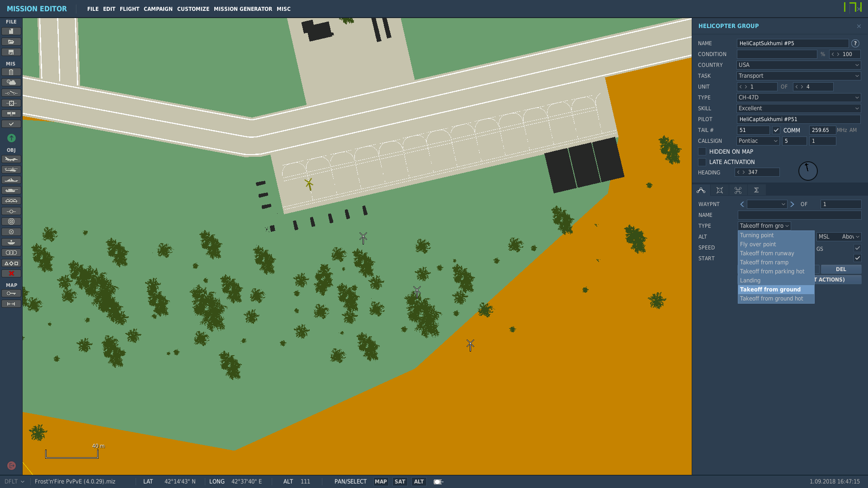
Task: Open the MISSION GENERATOR menu
Action: coord(243,9)
